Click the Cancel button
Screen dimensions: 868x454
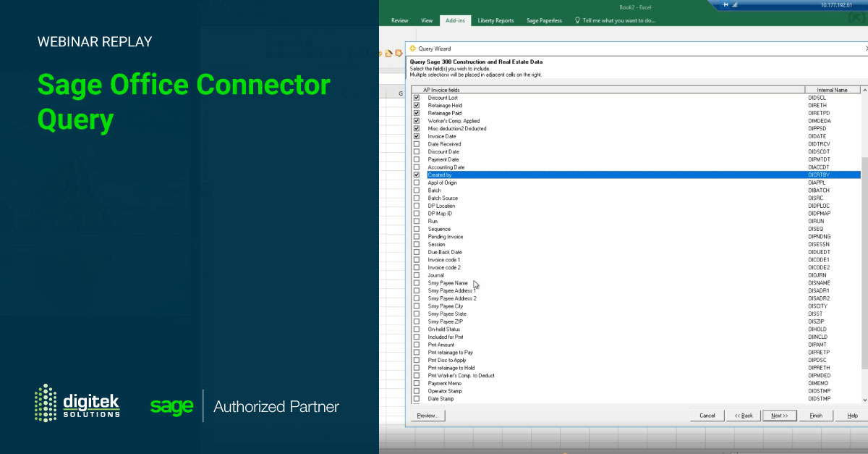[x=707, y=416]
